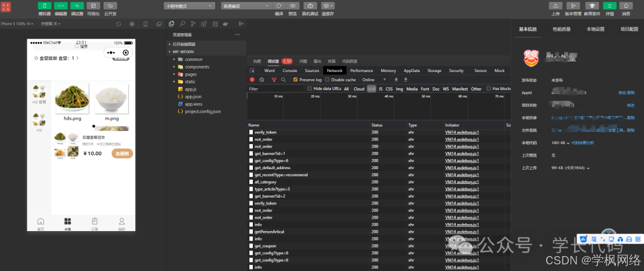Viewport: 644px width, 271px height.
Task: Open the 小程序模式 mode dropdown
Action: tap(190, 6)
